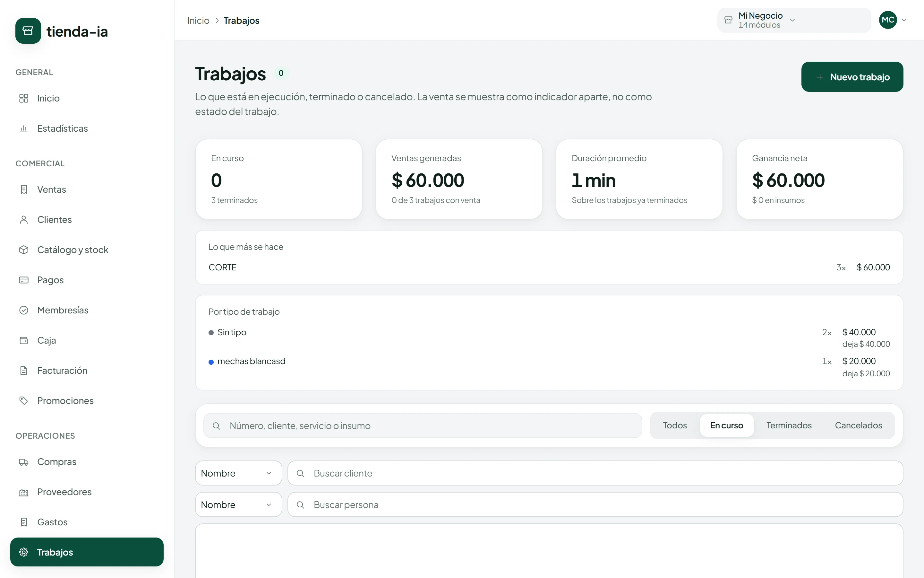The image size is (924, 578).
Task: Open the Nombre dropdown beside Buscar persona
Action: click(238, 504)
